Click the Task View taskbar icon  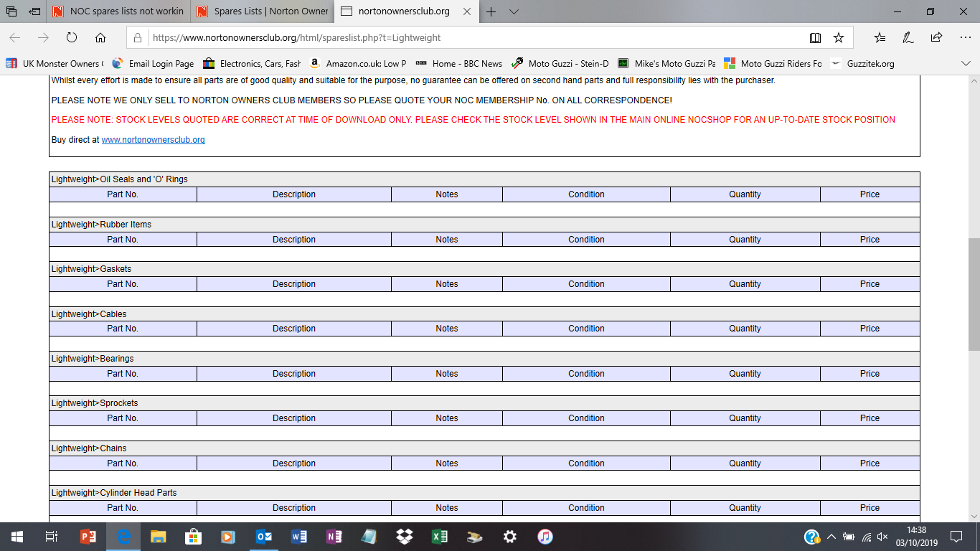tap(51, 537)
